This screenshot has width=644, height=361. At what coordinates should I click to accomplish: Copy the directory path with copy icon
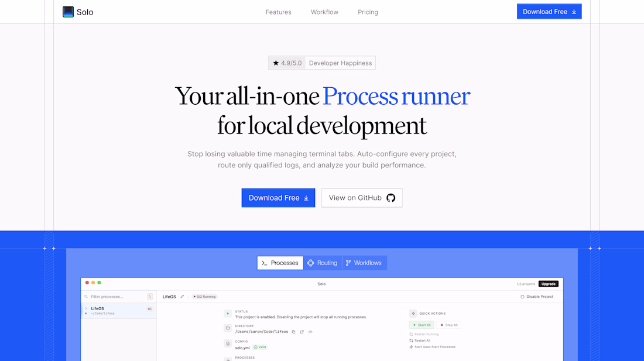coord(293,332)
